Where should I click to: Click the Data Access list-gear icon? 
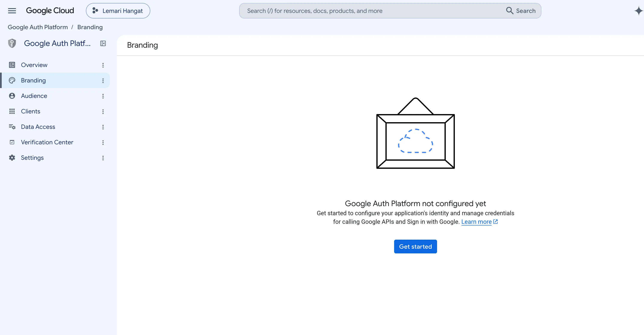[12, 127]
